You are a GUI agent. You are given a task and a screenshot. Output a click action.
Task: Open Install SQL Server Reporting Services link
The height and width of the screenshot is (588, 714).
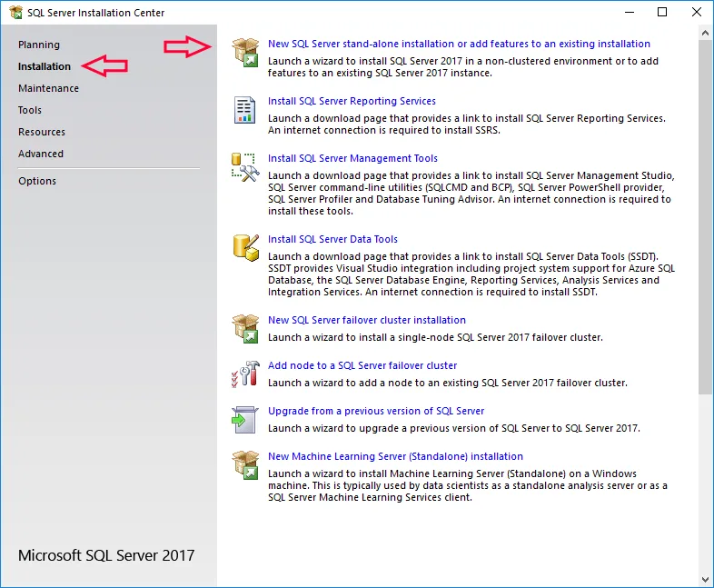pyautogui.click(x=352, y=101)
